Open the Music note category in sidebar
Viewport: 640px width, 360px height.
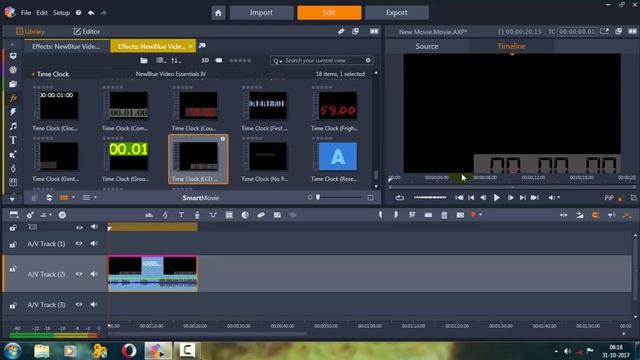[13, 126]
